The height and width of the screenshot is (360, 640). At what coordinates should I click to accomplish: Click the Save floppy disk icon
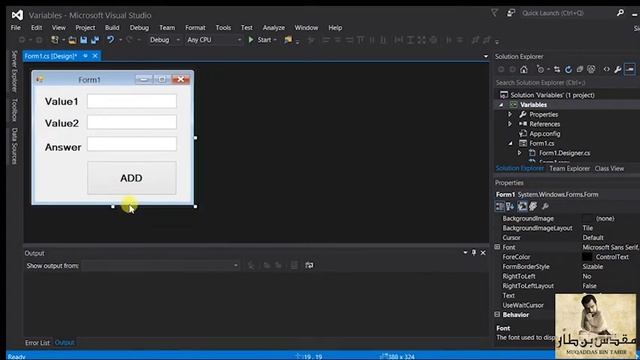pos(84,40)
